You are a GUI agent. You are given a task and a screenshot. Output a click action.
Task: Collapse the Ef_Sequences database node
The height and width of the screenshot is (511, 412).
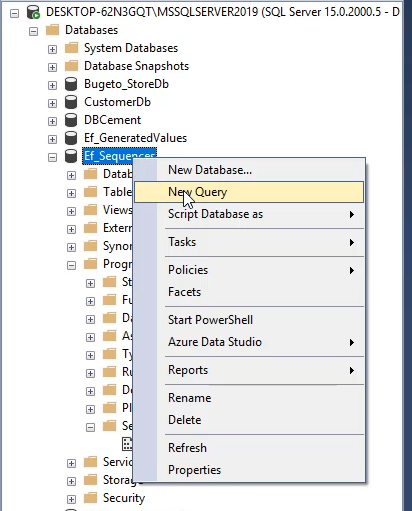[x=52, y=158]
